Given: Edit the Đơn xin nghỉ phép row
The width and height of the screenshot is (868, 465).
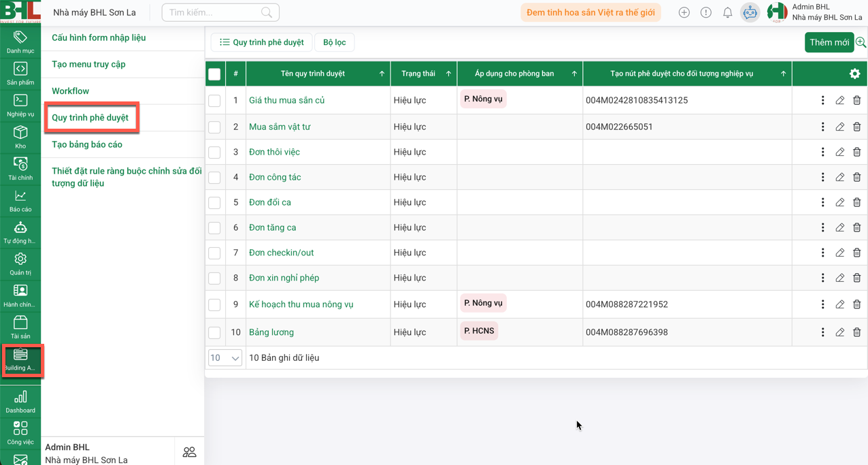Looking at the screenshot, I should (x=840, y=278).
